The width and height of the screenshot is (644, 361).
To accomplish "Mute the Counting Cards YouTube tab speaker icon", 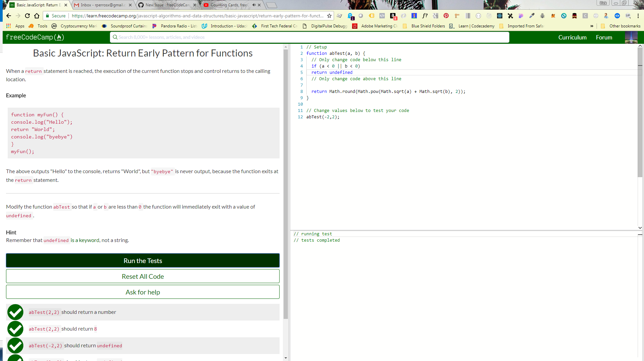I will (x=255, y=5).
